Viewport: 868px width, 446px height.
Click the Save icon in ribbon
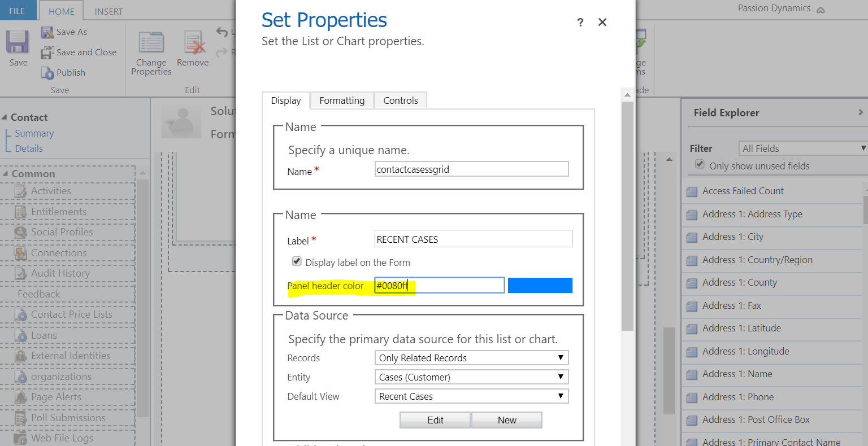18,43
